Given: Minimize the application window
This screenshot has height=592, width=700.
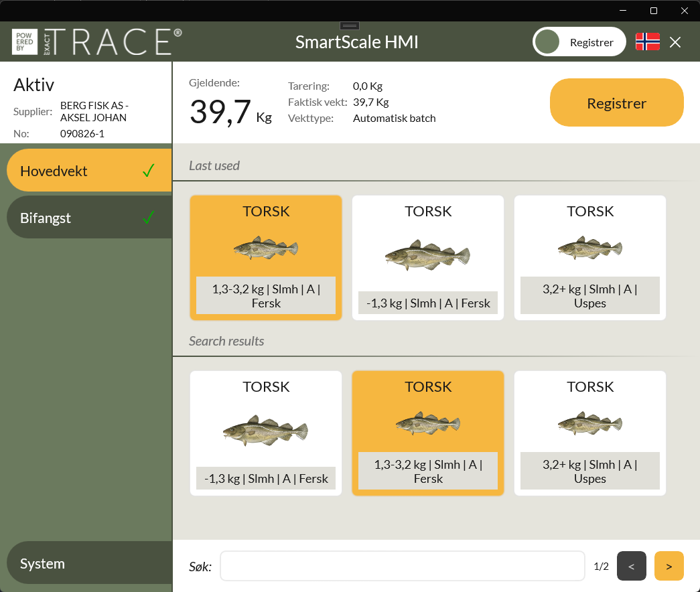Looking at the screenshot, I should [x=623, y=11].
